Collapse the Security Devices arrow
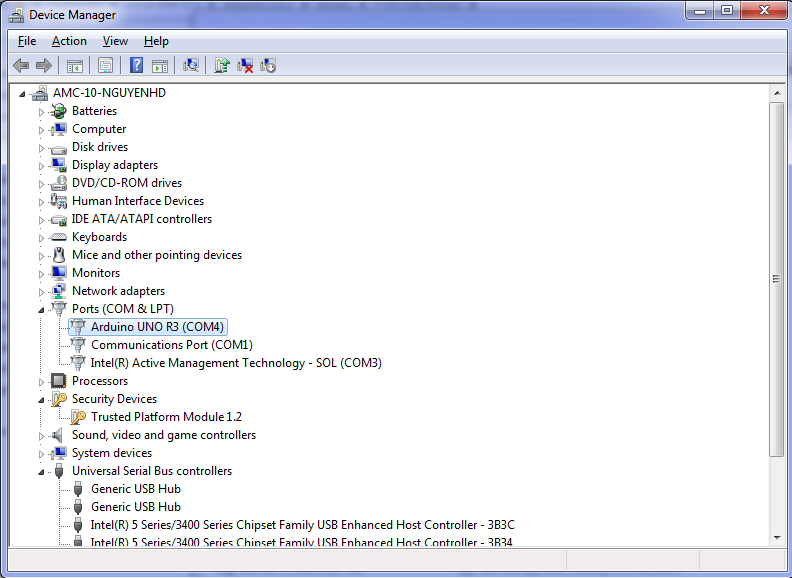The height and width of the screenshot is (578, 792). [41, 400]
